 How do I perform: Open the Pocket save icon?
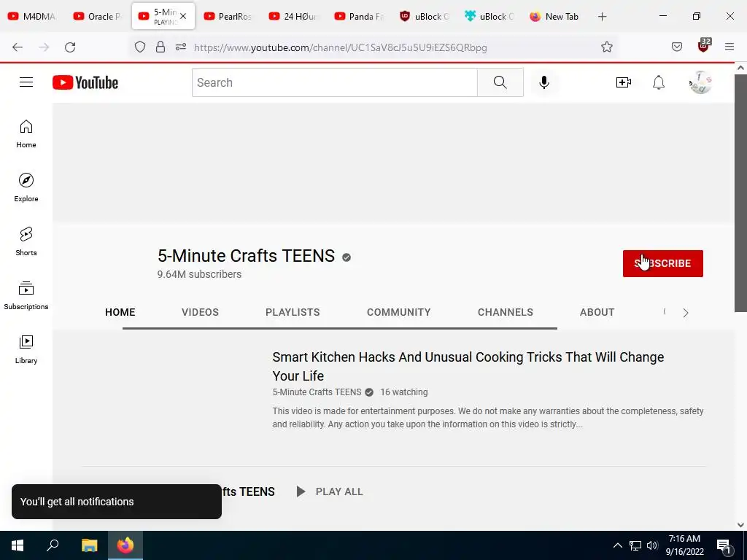[676, 47]
